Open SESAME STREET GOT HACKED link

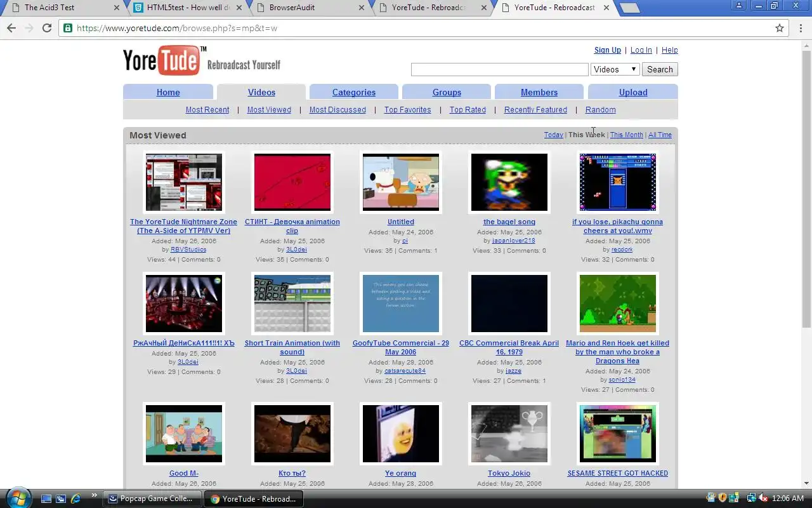coord(618,473)
